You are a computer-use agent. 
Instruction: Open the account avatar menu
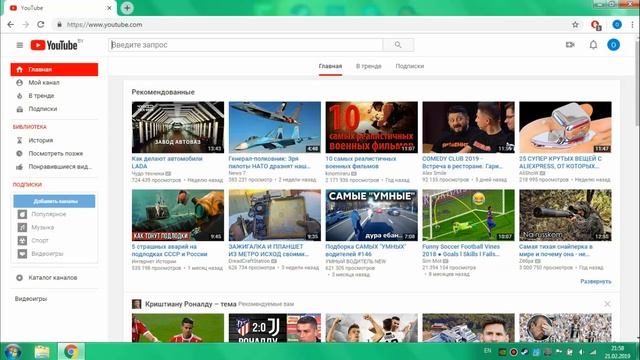[613, 45]
